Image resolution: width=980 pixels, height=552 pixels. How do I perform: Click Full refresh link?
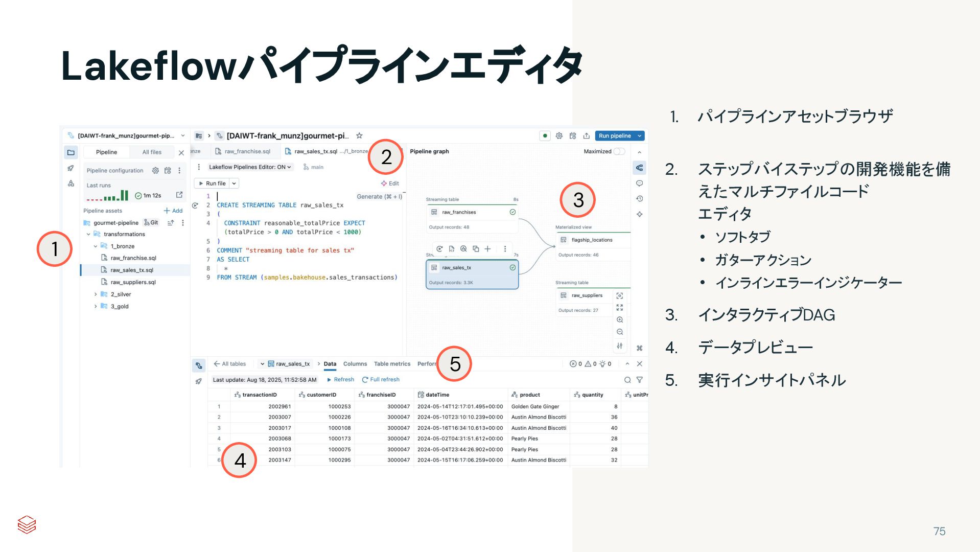click(x=381, y=380)
